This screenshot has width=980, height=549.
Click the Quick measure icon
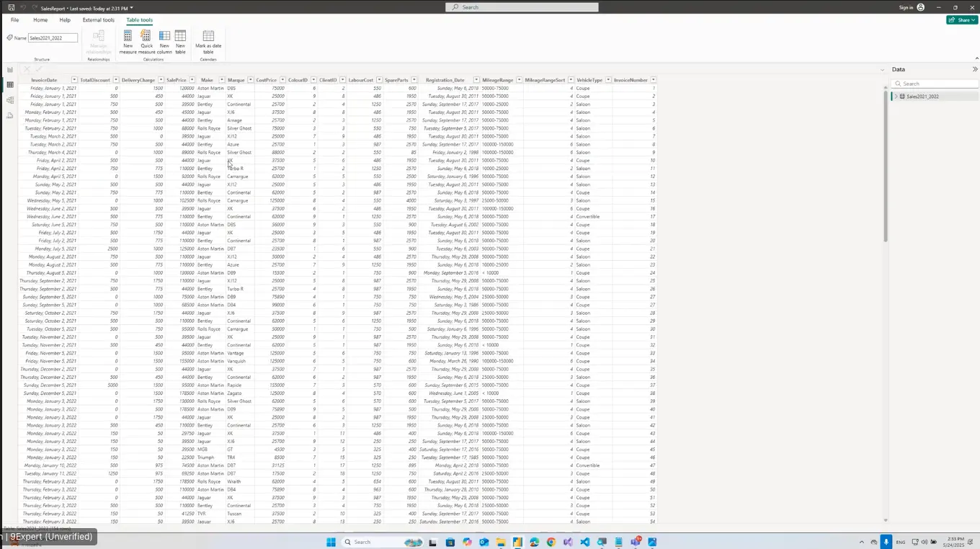coord(146,36)
